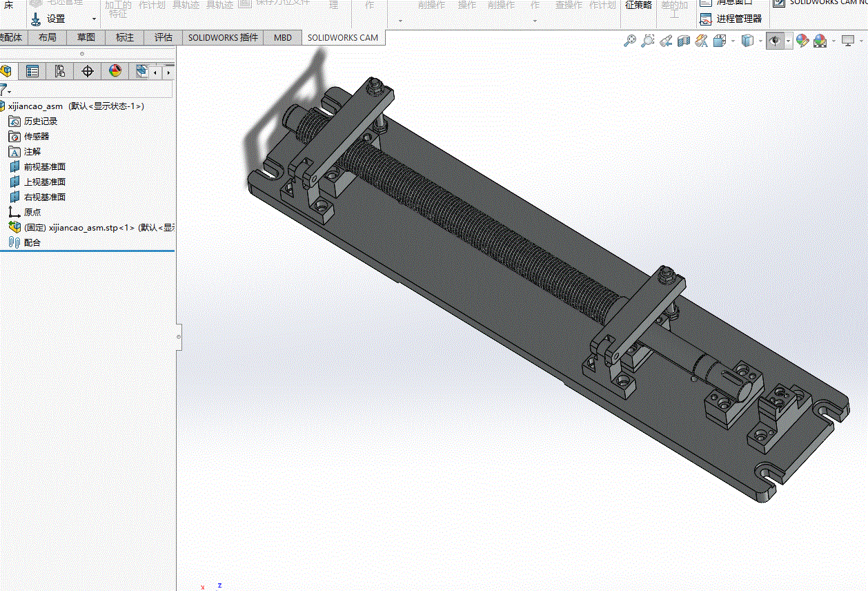
Task: Activate the Zoom to Area tool
Action: point(647,41)
